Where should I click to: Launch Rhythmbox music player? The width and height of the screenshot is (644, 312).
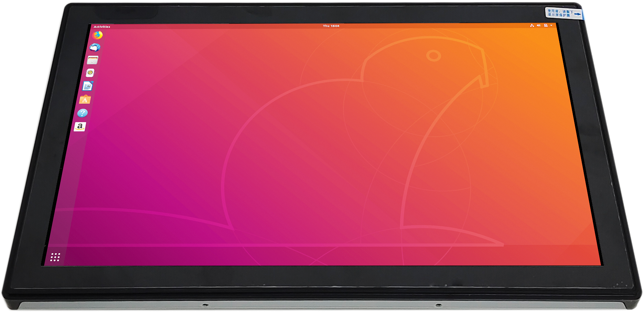(x=90, y=73)
